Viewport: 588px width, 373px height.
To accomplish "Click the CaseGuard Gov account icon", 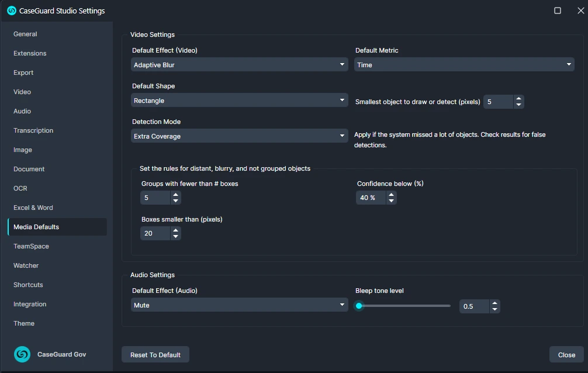I will point(22,354).
